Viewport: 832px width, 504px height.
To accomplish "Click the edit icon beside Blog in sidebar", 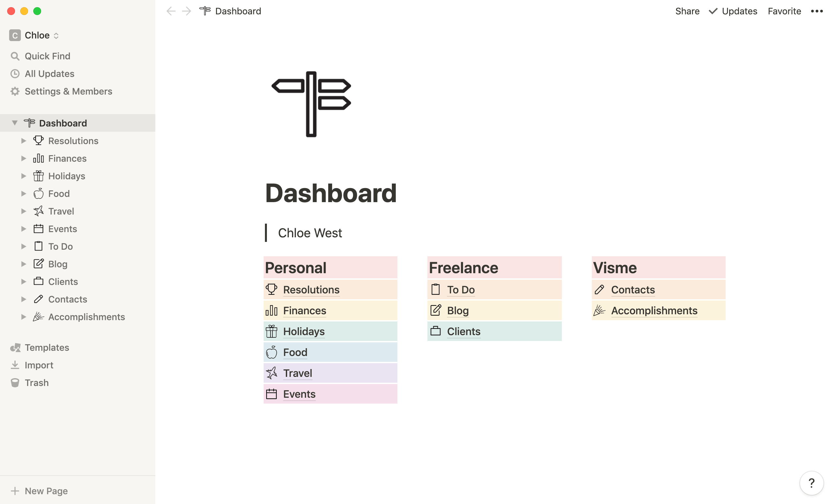I will 39,263.
